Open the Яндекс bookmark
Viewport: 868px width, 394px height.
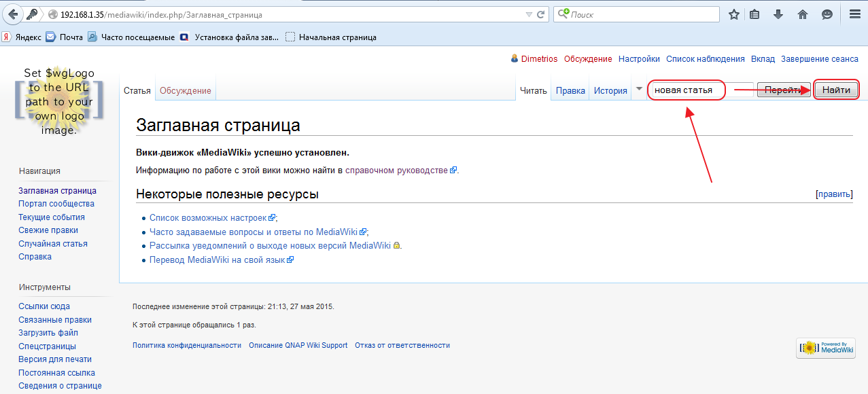coord(22,37)
